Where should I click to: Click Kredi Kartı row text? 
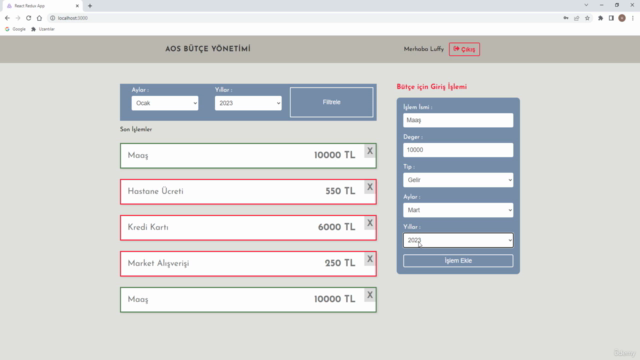[x=148, y=227]
